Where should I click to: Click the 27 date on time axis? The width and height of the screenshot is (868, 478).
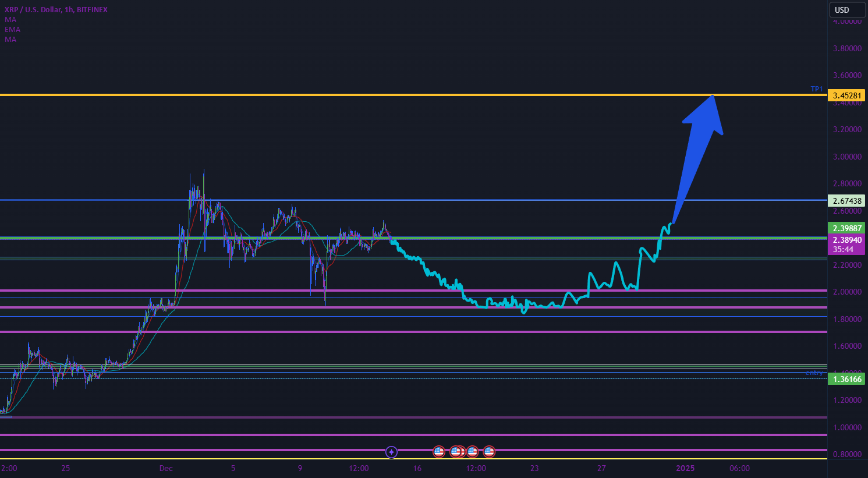(601, 468)
